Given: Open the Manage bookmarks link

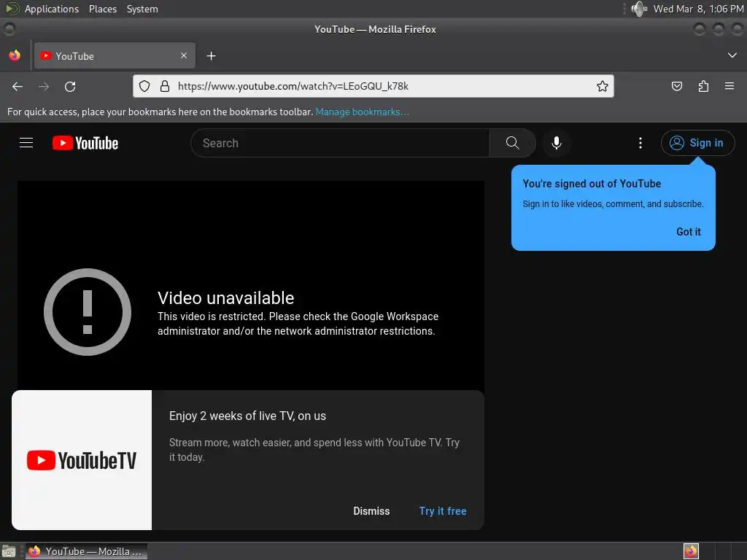Looking at the screenshot, I should pyautogui.click(x=362, y=112).
